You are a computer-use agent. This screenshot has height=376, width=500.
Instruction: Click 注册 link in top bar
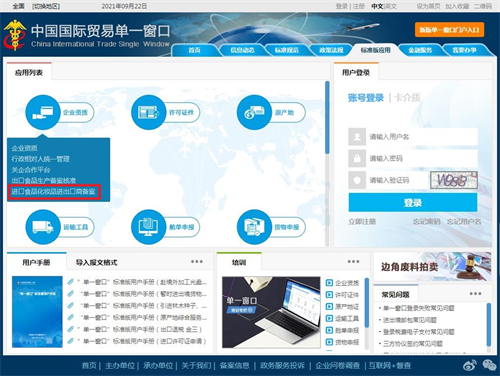point(358,6)
